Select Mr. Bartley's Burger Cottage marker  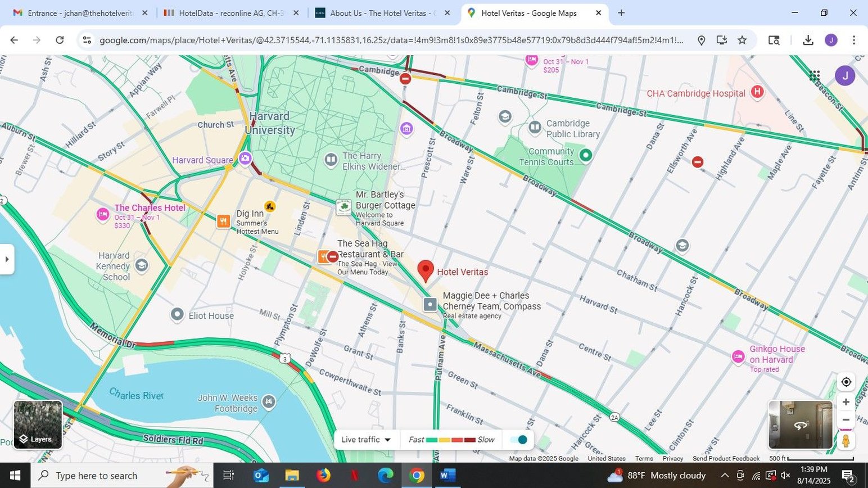tap(343, 207)
